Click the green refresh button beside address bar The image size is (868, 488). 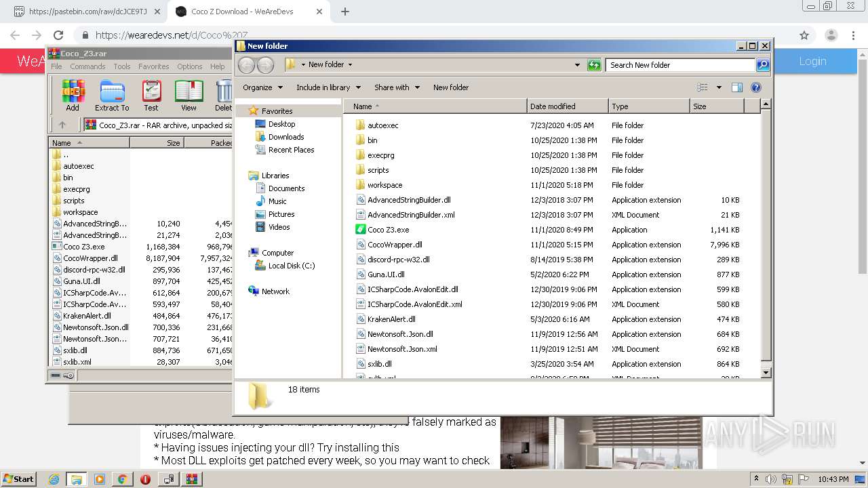tap(594, 65)
